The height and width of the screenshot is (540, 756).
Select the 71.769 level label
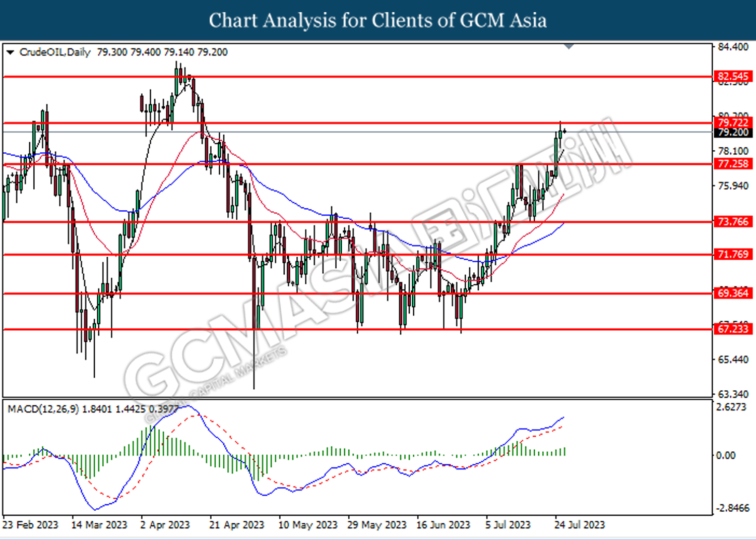click(733, 255)
